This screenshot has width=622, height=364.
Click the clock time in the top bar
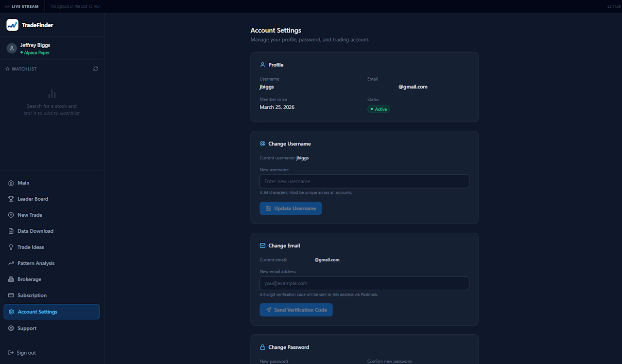click(614, 6)
